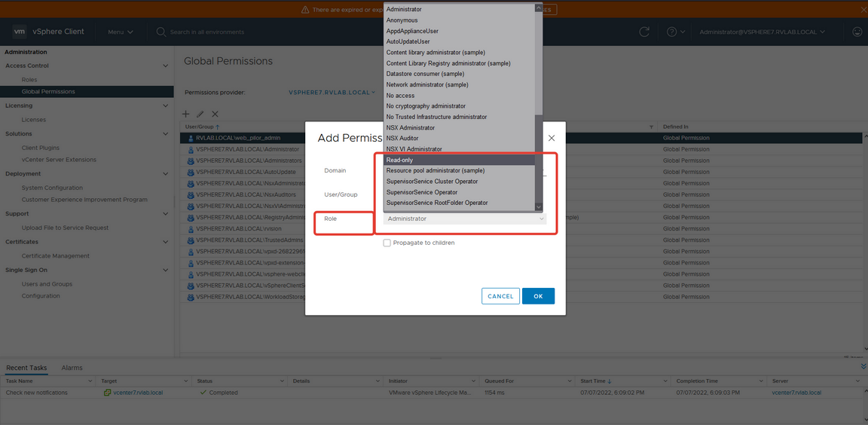The width and height of the screenshot is (868, 425).
Task: Open the Administrator@VSPHERE7.RVLAB.LOCAL user menu
Action: coord(763,32)
